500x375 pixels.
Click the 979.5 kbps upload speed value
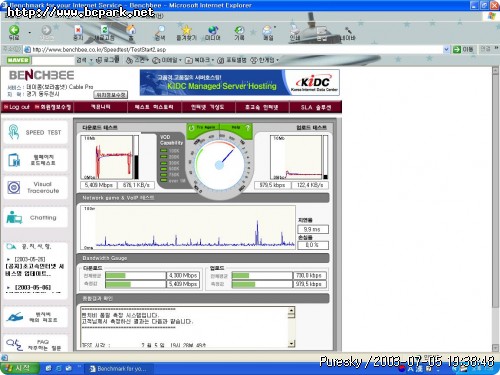(272, 185)
